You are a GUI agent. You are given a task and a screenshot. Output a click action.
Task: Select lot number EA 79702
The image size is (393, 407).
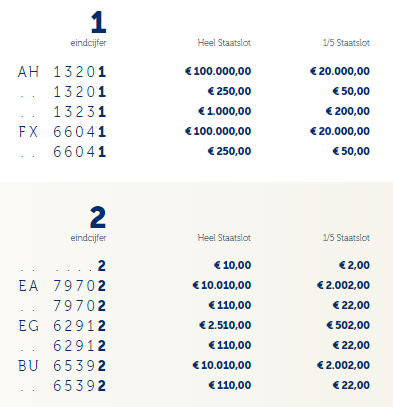click(62, 286)
